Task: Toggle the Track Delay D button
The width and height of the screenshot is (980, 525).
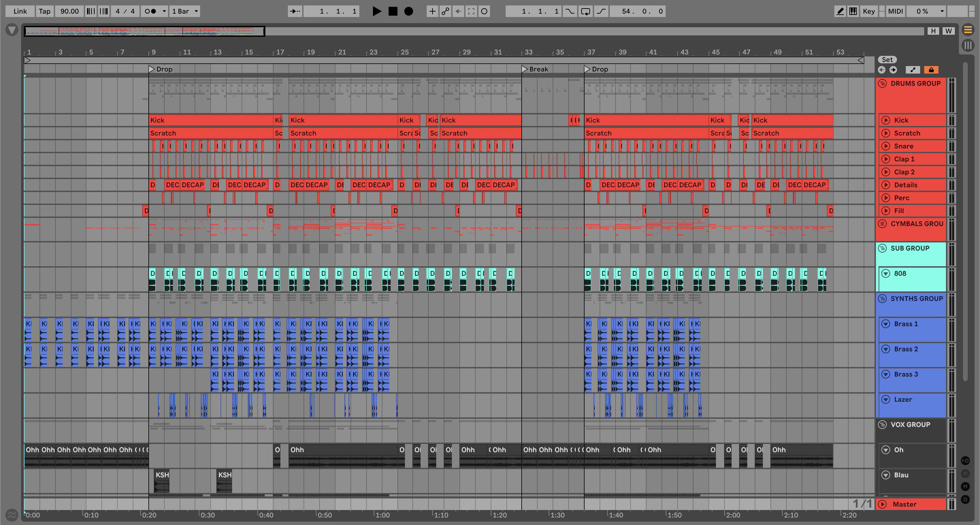Action: coord(965,499)
